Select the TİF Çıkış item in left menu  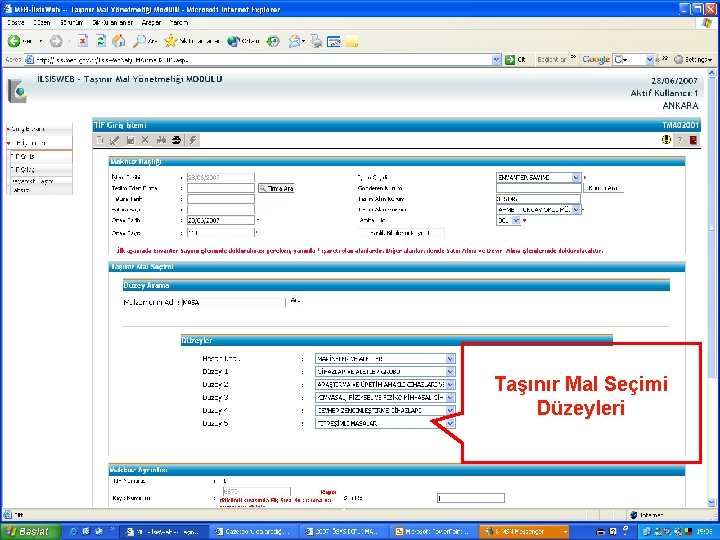(x=40, y=169)
